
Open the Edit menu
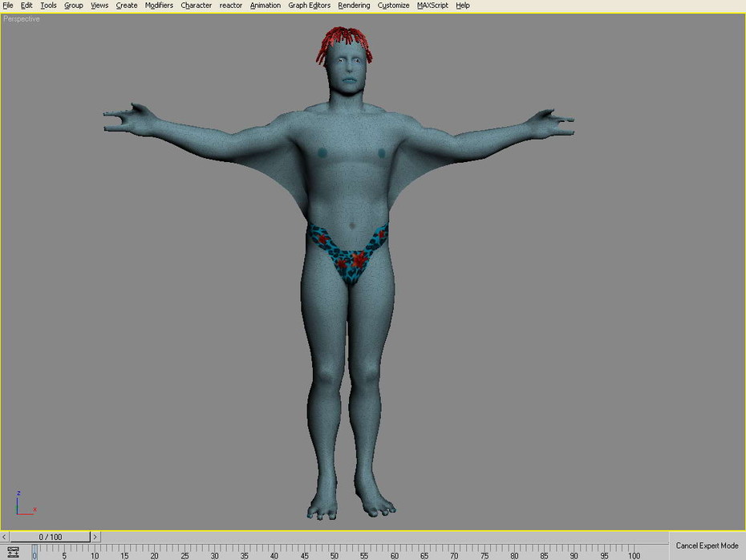(x=26, y=6)
